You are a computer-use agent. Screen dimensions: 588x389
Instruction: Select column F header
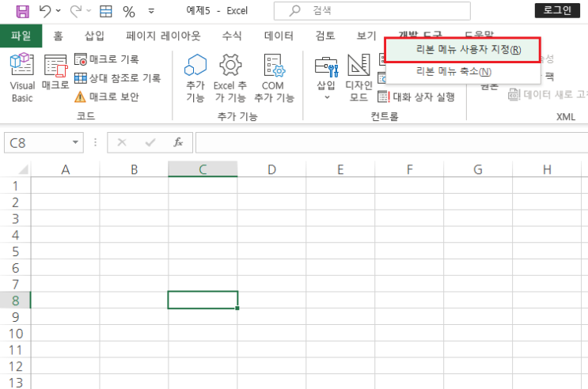[409, 169]
